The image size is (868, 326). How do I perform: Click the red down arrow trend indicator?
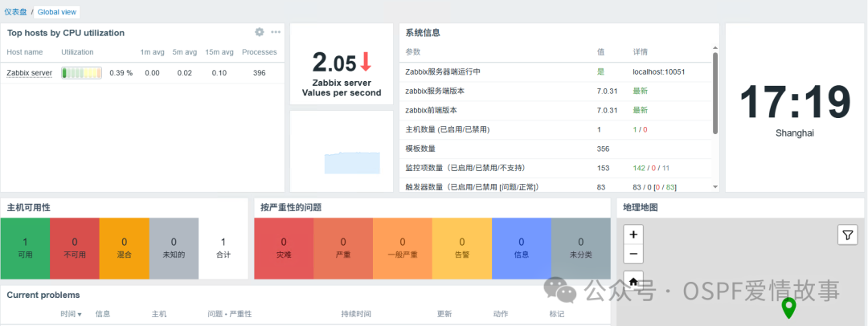pyautogui.click(x=366, y=62)
